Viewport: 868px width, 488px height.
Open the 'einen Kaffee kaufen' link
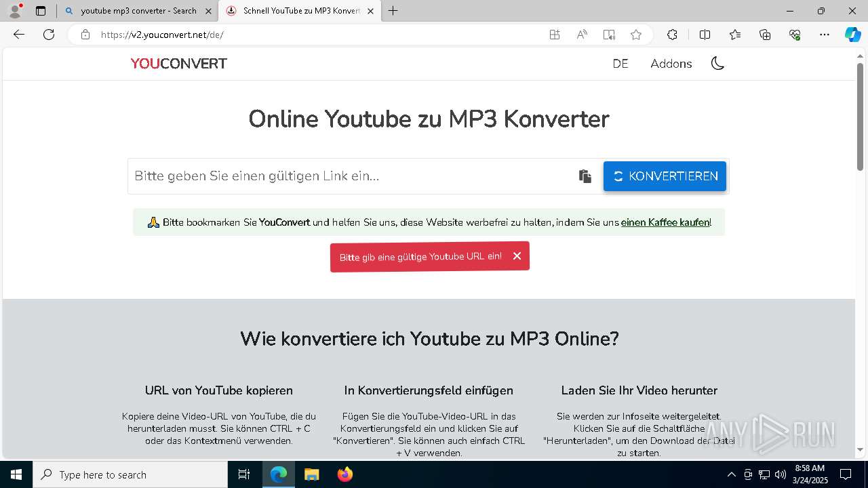665,222
